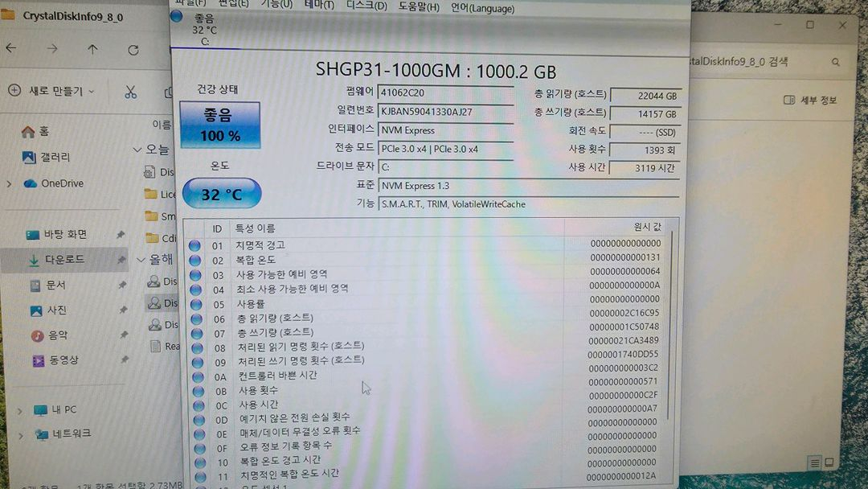Click the back arrow in File Explorer
The width and height of the screenshot is (868, 489).
11,48
